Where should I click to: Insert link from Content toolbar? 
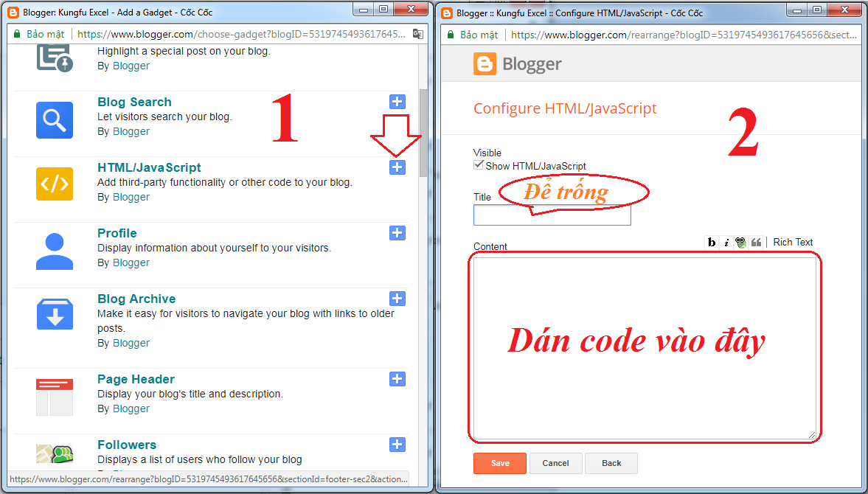click(x=740, y=243)
